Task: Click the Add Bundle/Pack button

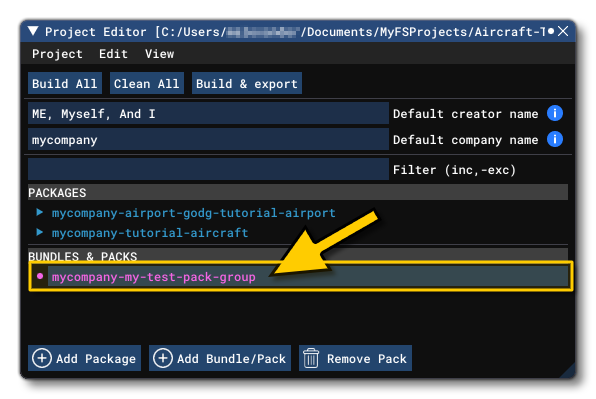Action: click(220, 358)
